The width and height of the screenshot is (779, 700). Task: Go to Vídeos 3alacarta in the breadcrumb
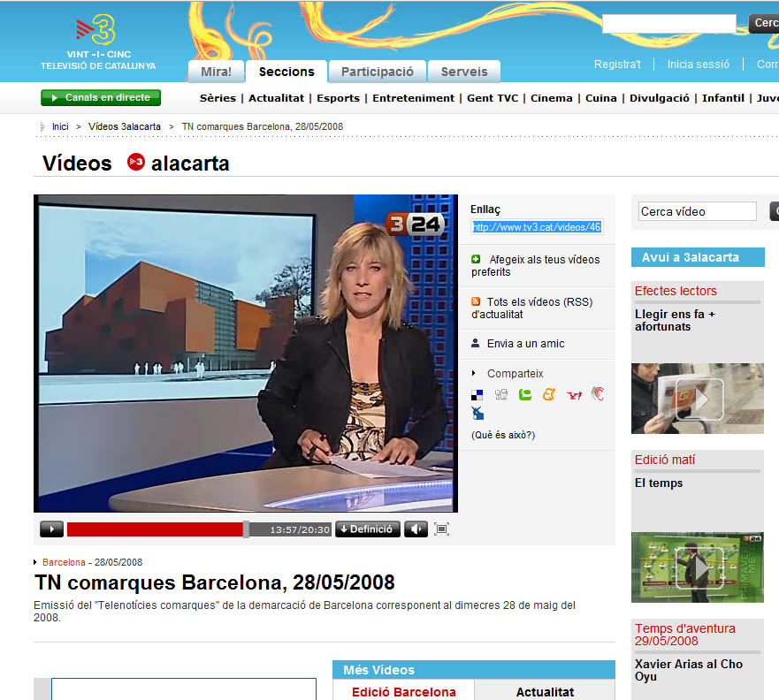[x=124, y=126]
